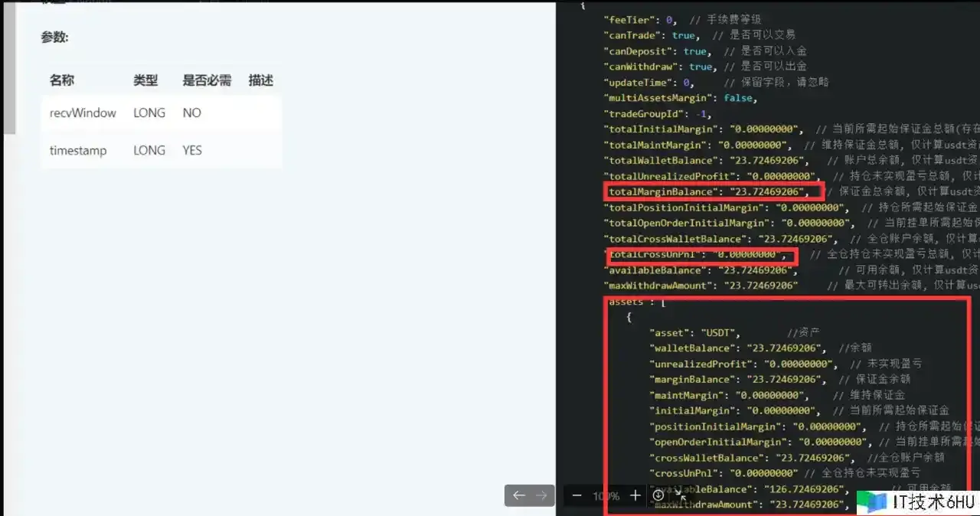980x516 pixels.
Task: Click the shrink/fullscreen arrows icon
Action: [682, 495]
